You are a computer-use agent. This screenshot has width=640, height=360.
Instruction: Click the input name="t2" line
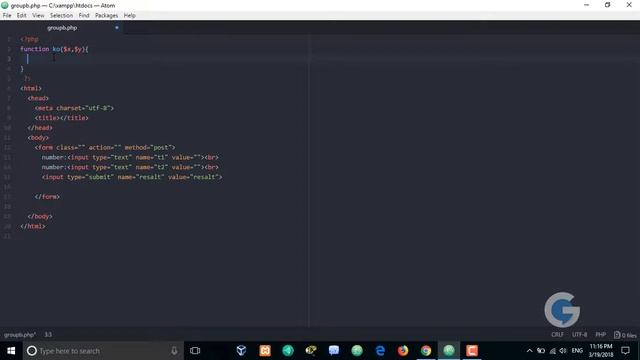coord(130,167)
